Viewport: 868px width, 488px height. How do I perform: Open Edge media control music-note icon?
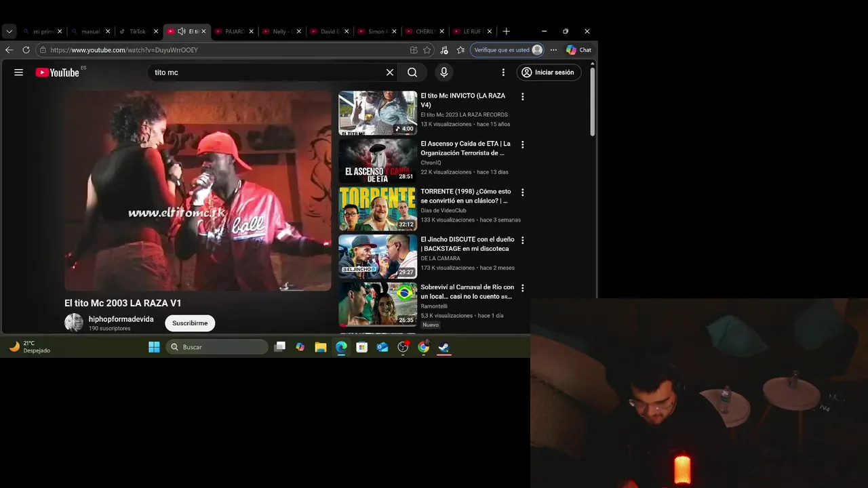tap(444, 50)
